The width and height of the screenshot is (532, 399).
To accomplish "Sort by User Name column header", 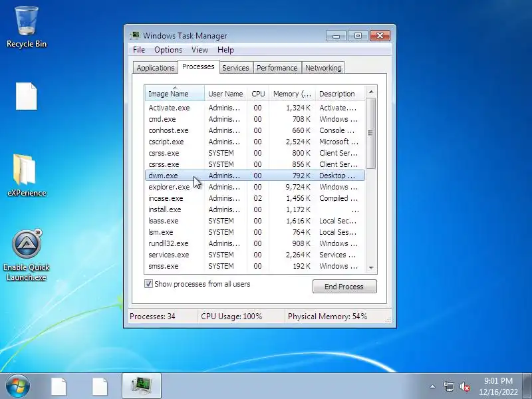I will pyautogui.click(x=225, y=94).
